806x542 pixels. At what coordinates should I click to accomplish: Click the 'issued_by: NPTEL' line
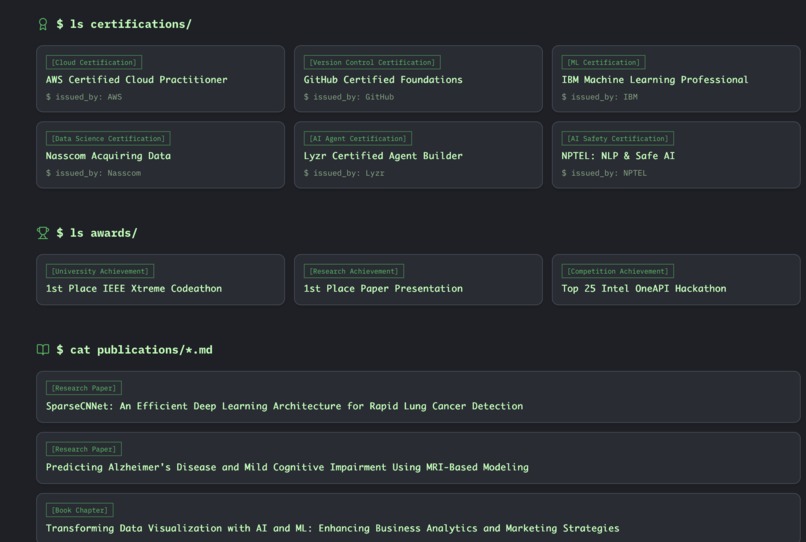tap(604, 173)
